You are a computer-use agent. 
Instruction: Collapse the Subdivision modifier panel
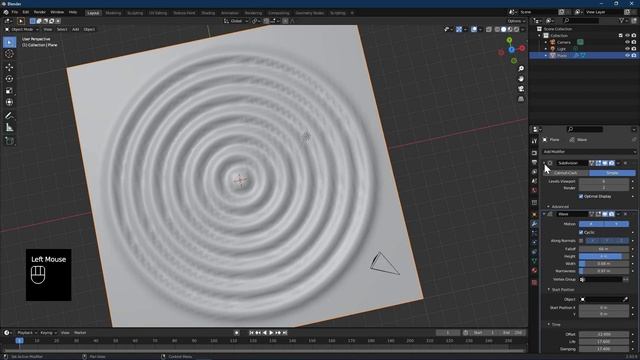(x=544, y=163)
